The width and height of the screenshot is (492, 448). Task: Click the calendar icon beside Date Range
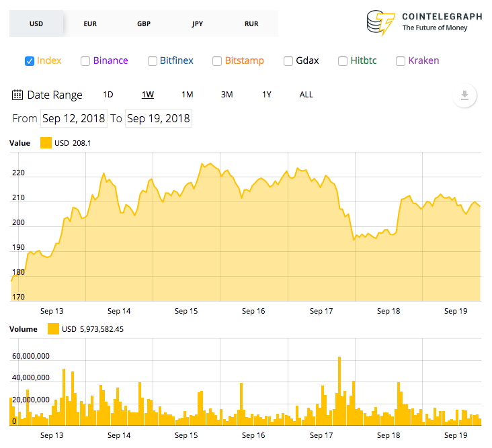tap(17, 95)
